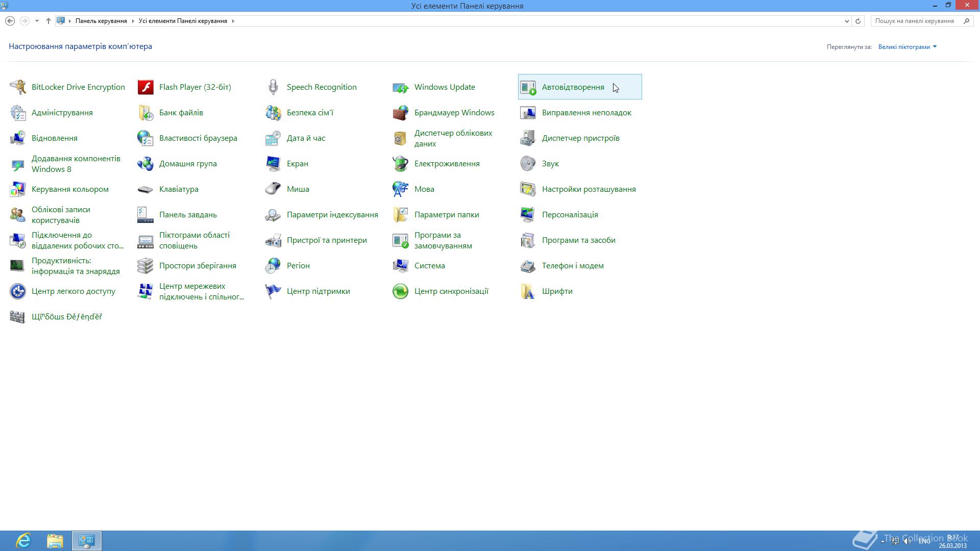The width and height of the screenshot is (980, 551).
Task: Open the Властивості браузера icon
Action: [x=145, y=138]
